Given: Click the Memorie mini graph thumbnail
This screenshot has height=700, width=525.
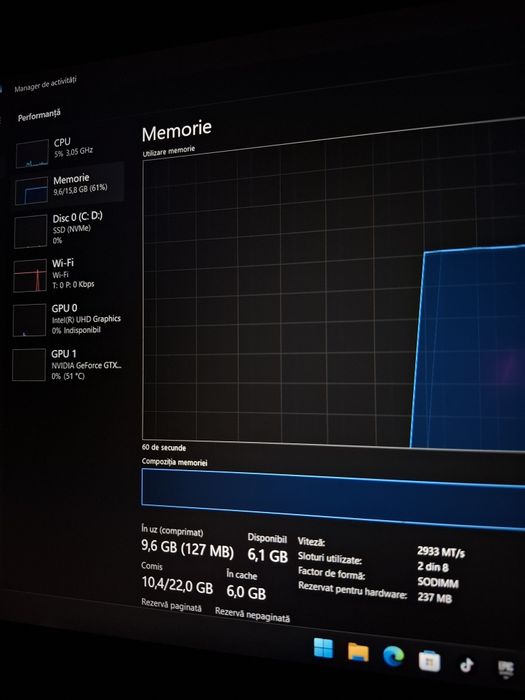Looking at the screenshot, I should 31,191.
